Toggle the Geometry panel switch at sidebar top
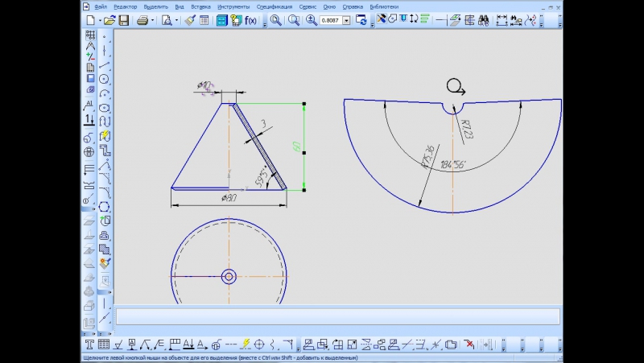644x363 pixels. (90, 35)
